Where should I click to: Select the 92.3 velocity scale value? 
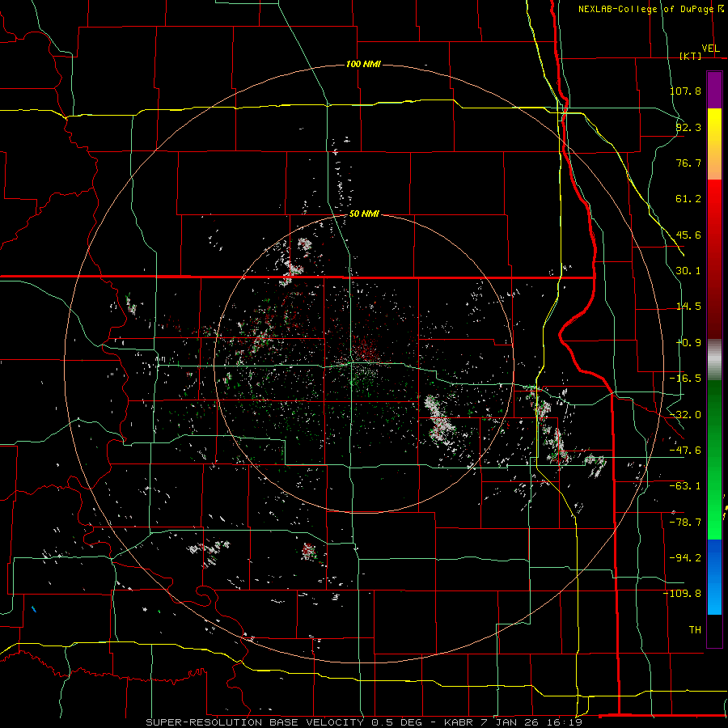tap(688, 127)
